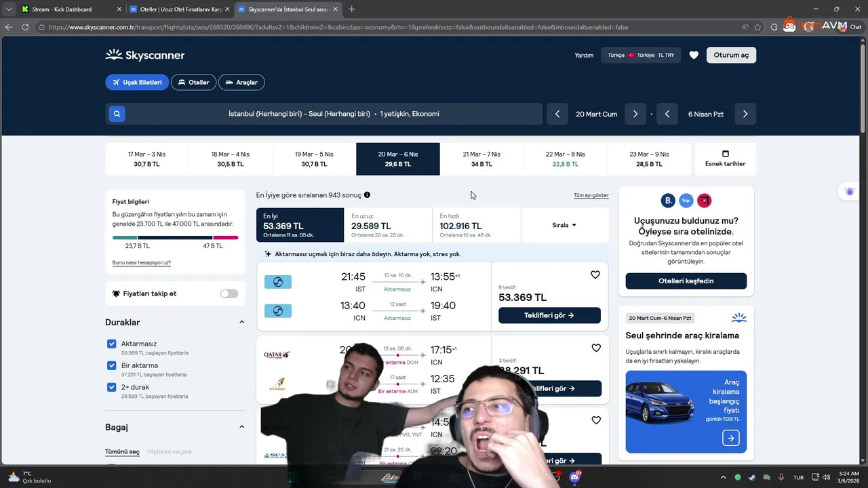This screenshot has height=488, width=868.
Task: Reload the page with the refresh icon
Action: (x=25, y=27)
